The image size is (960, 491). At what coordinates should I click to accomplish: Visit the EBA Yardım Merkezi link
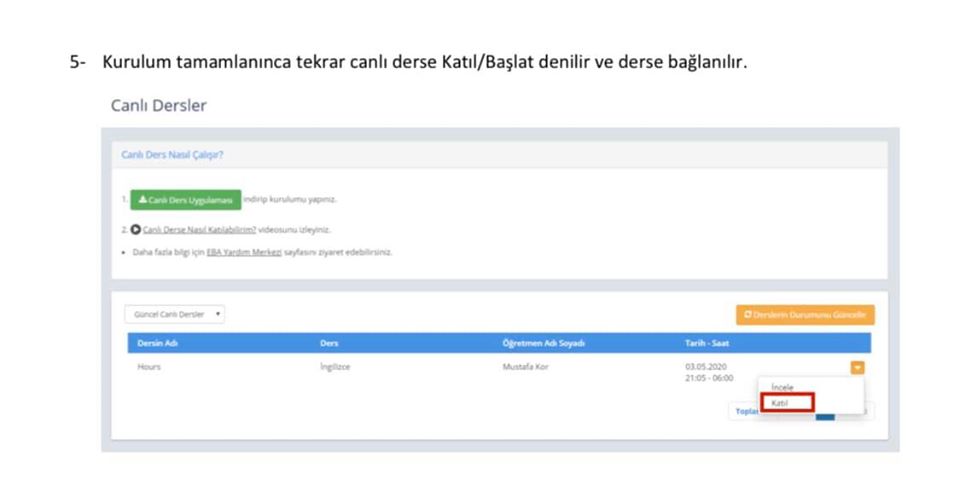tap(244, 252)
